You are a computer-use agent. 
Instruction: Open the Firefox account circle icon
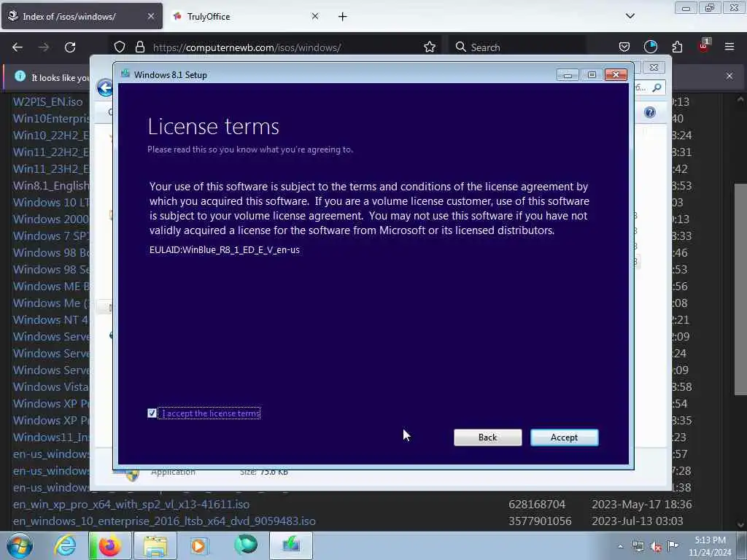tap(650, 47)
